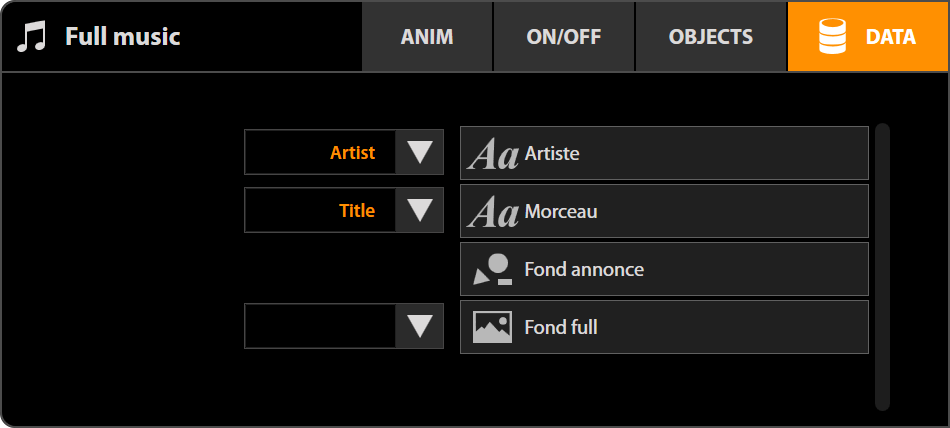Viewport: 950px width, 428px height.
Task: Click the shapes icon for Fond annonce
Action: [493, 269]
